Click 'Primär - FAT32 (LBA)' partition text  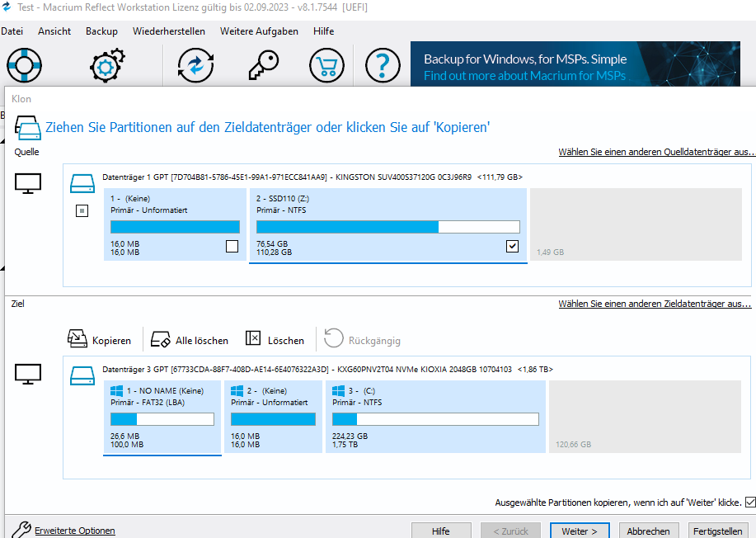click(x=148, y=403)
